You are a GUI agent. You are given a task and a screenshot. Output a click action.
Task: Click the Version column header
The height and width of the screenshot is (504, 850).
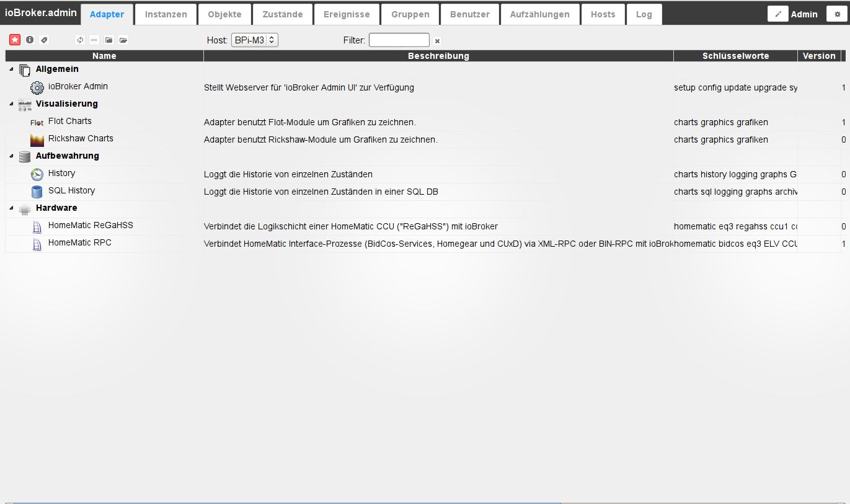819,56
